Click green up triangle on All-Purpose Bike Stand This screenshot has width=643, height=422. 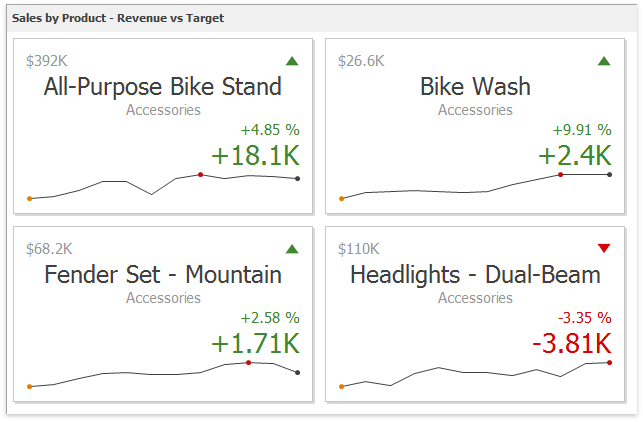tap(292, 61)
